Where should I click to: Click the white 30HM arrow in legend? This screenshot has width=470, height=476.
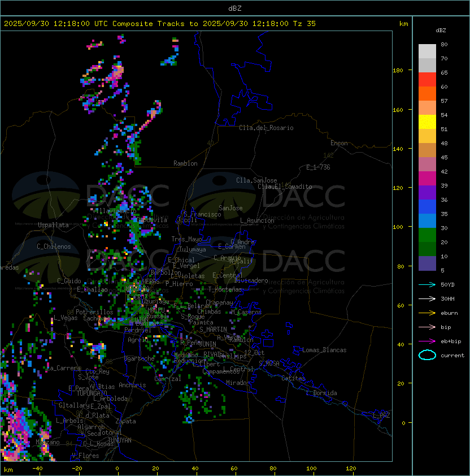427,298
